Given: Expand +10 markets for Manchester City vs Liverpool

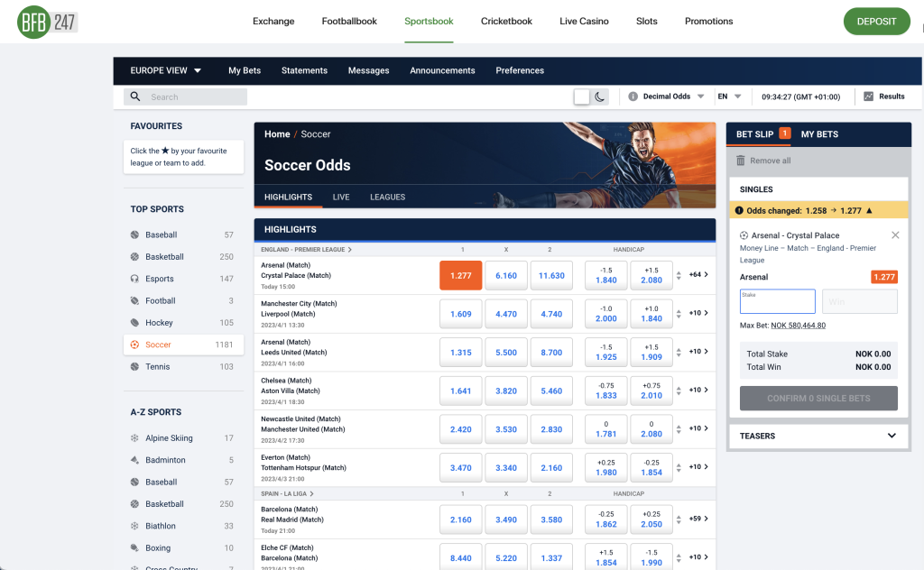Looking at the screenshot, I should click(x=698, y=313).
